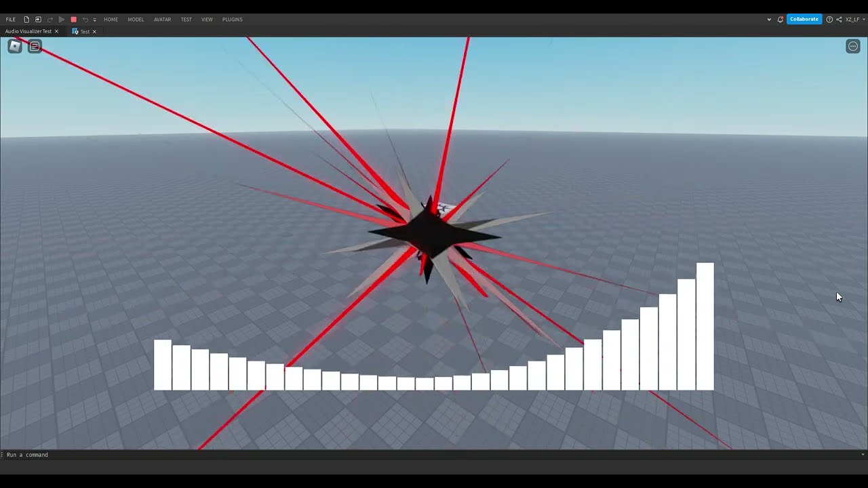Click the Collaborate button
868x488 pixels.
(804, 19)
